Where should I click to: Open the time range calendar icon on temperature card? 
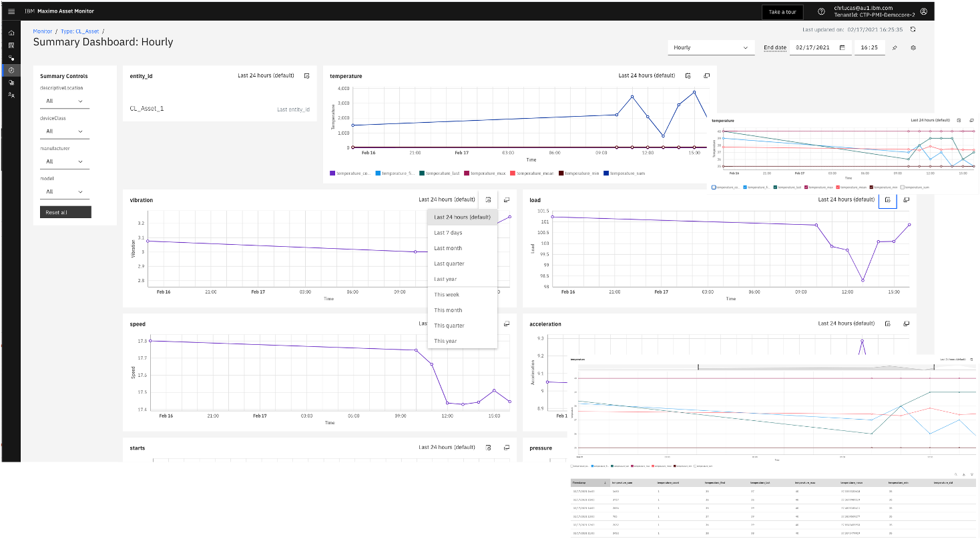(x=688, y=75)
